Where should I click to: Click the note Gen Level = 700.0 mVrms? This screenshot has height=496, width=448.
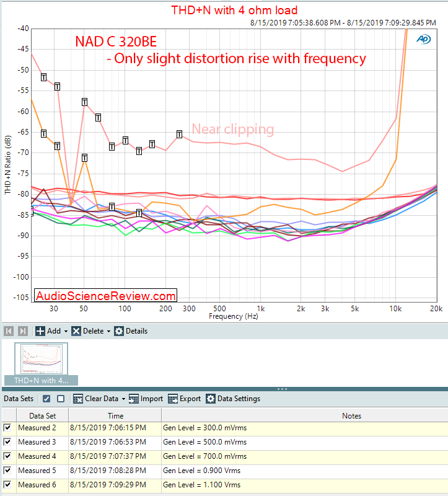205,456
